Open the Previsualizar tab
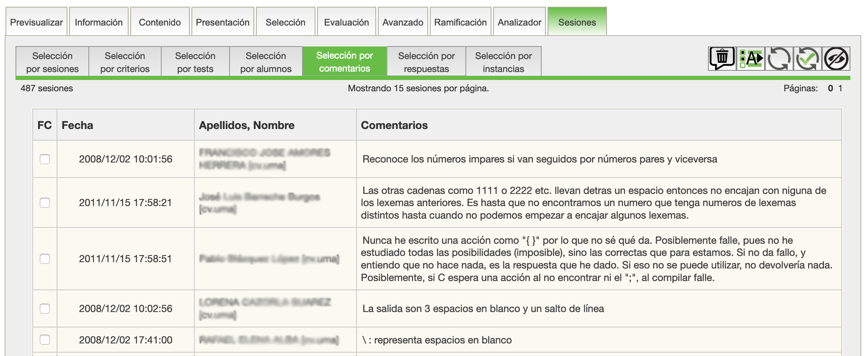The image size is (868, 356). click(36, 22)
